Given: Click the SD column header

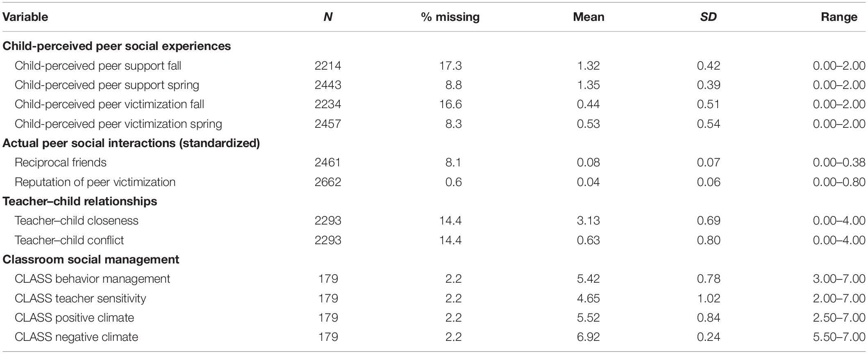Looking at the screenshot, I should (x=709, y=17).
